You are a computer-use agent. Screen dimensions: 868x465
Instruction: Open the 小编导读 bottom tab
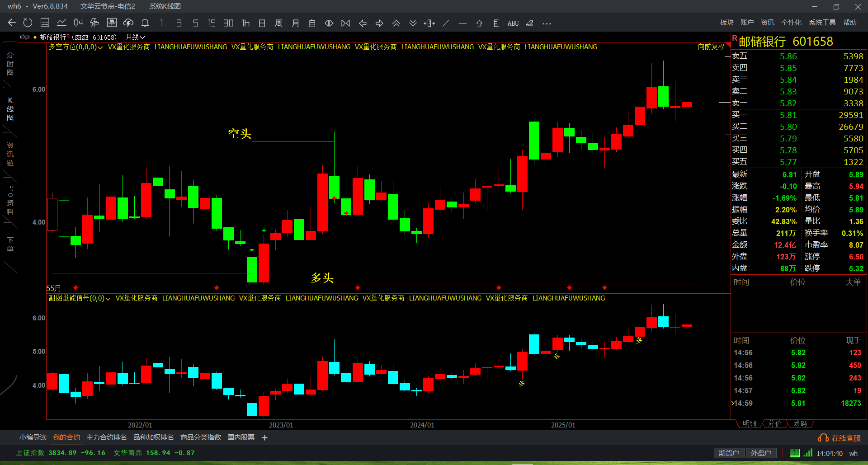tap(33, 437)
